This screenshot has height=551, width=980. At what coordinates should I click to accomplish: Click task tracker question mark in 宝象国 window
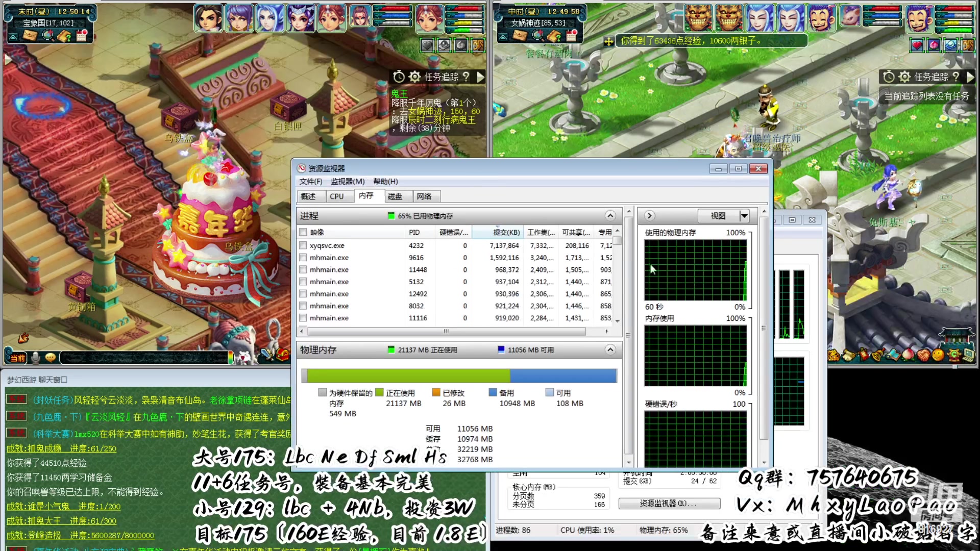coord(465,77)
